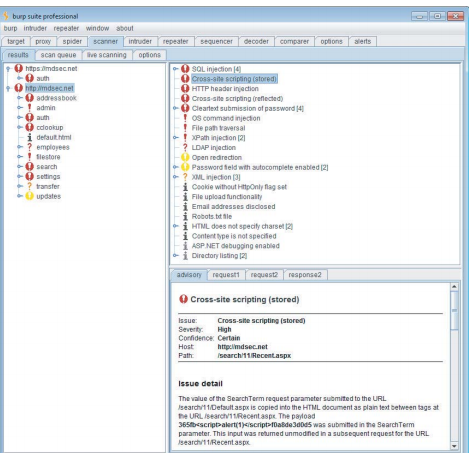Screen dimensions: 470x453
Task: Expand the addressbook folder node
Action: pos(20,98)
